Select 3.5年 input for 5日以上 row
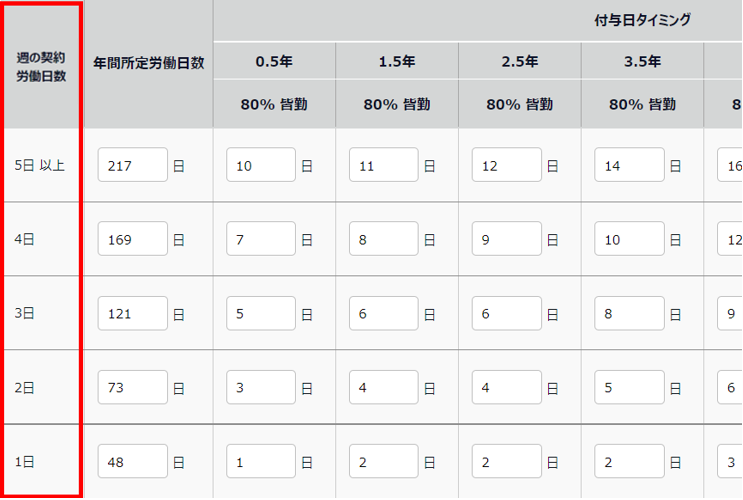743x500 pixels. click(x=630, y=165)
